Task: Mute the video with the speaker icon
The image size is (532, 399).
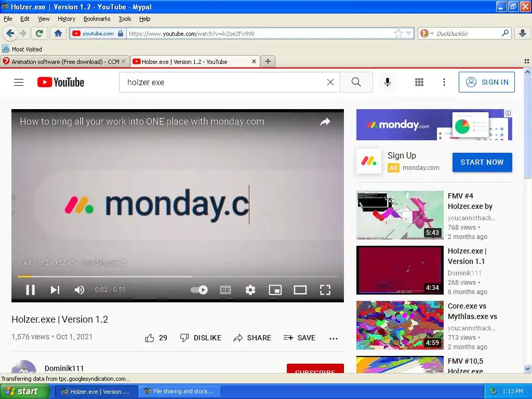Action: [x=79, y=290]
